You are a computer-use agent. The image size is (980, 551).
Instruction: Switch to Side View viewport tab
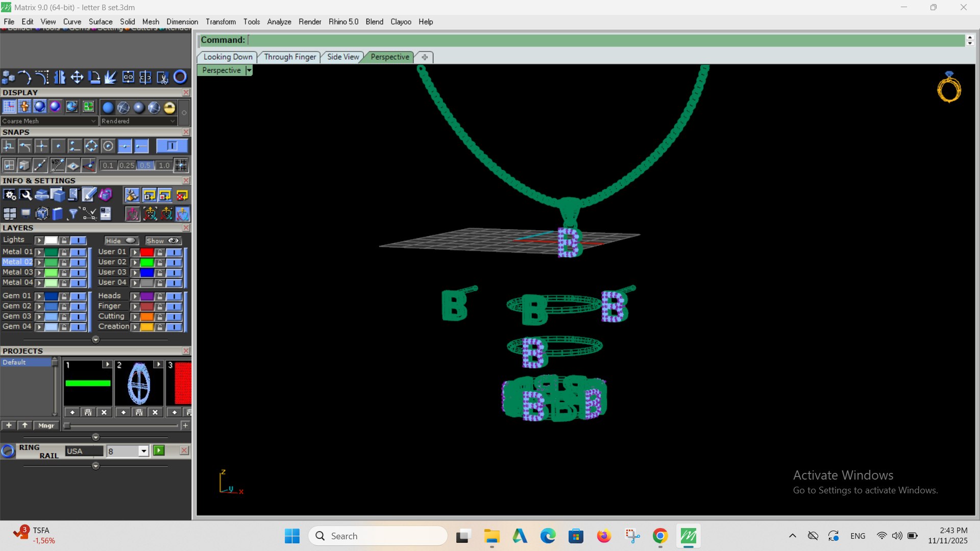tap(343, 57)
